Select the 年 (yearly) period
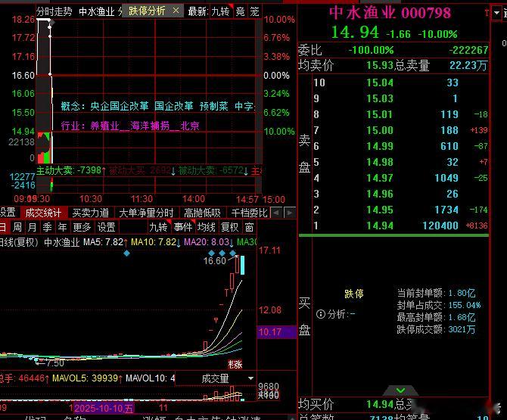Screen dimensions: 507x420 [x=62, y=227]
